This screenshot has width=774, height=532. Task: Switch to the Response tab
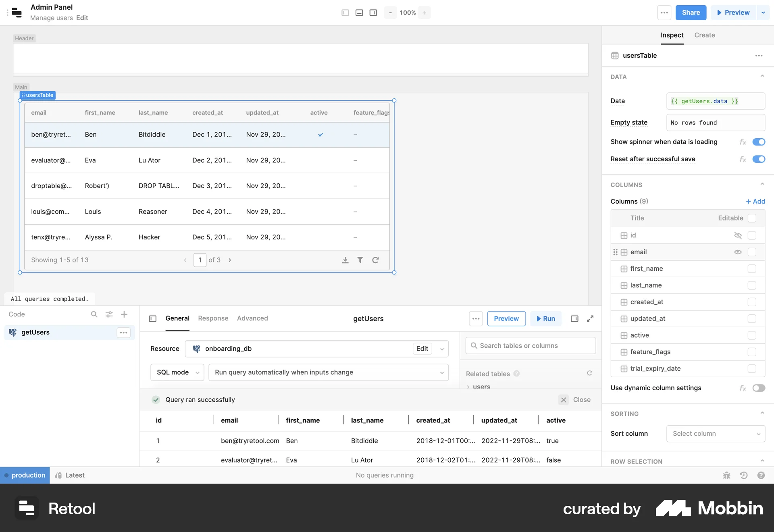pyautogui.click(x=213, y=318)
